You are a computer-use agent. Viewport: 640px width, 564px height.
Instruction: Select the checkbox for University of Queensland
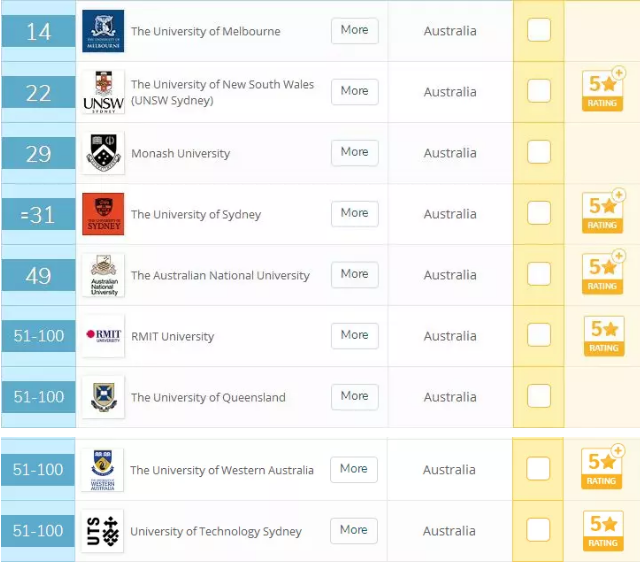[539, 396]
